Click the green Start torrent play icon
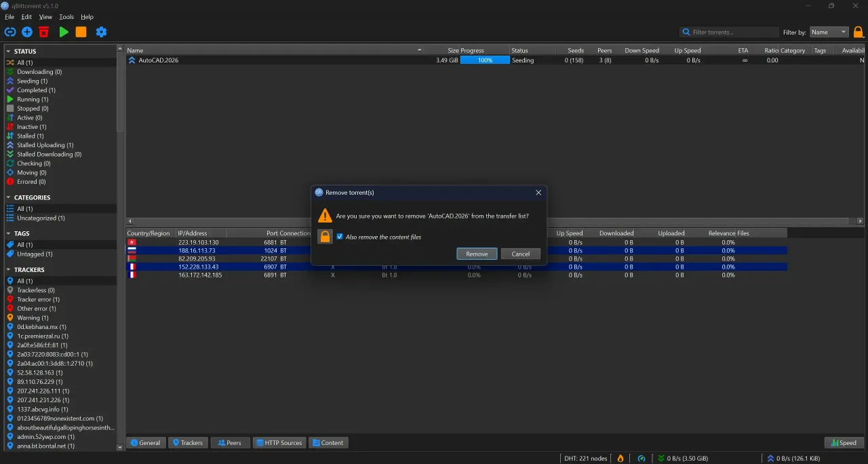 point(64,32)
